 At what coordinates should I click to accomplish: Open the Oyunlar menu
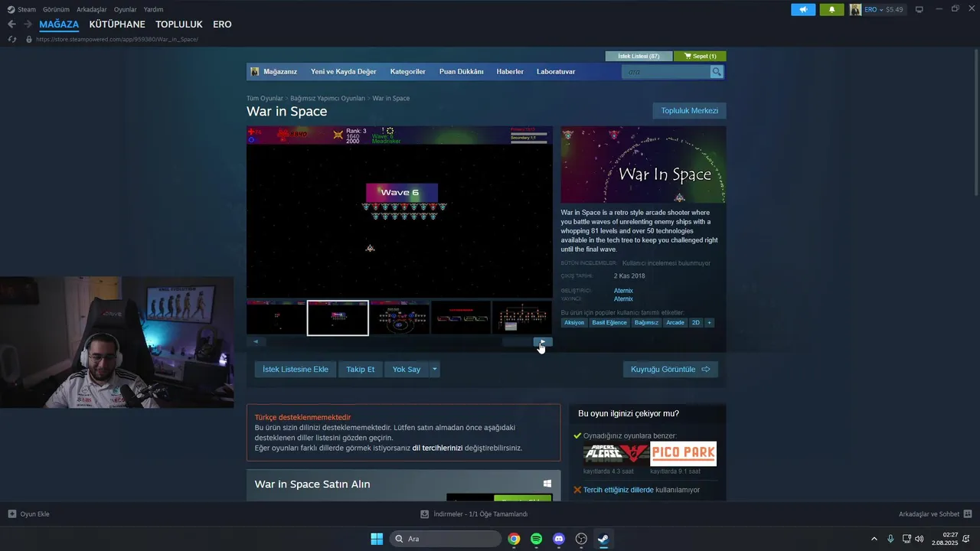pyautogui.click(x=126, y=9)
